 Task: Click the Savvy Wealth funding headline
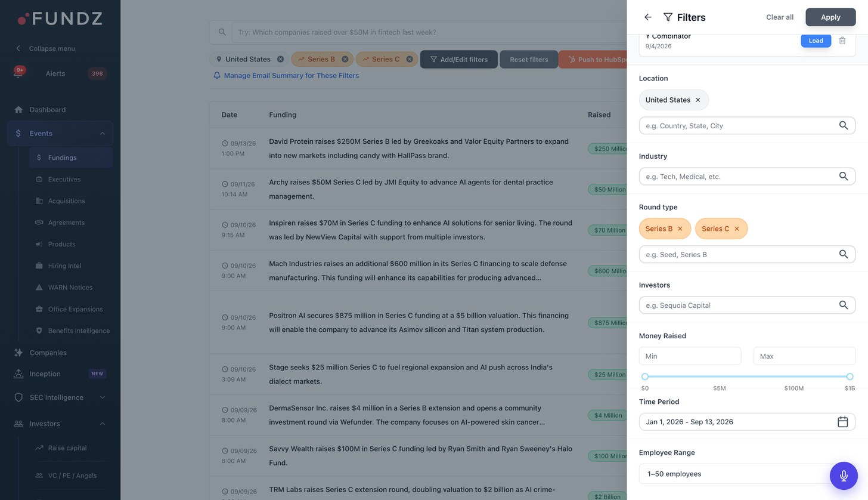point(420,456)
